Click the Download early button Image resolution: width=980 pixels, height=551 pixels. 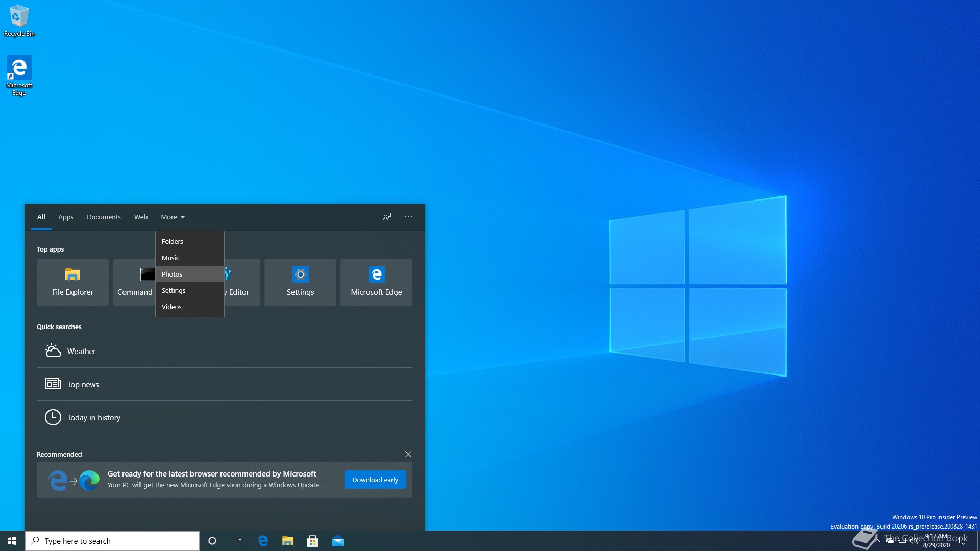coord(375,480)
